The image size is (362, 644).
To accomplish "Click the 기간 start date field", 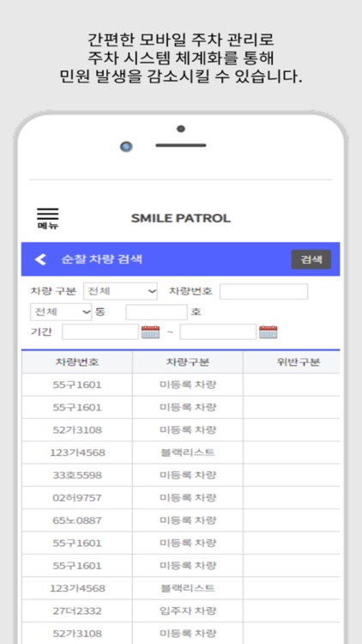I will point(100,331).
